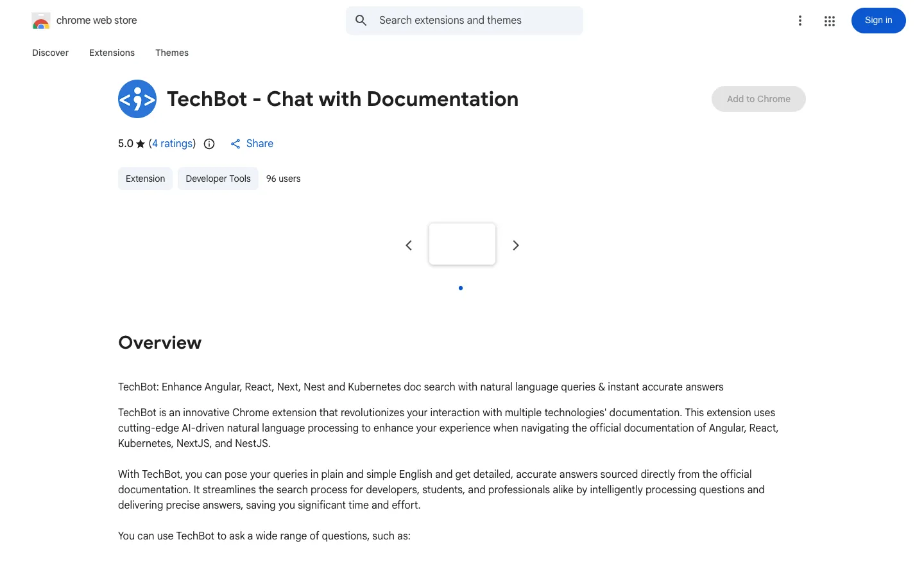This screenshot has width=924, height=578.
Task: Click the Chrome Web Store logo
Action: 41,21
